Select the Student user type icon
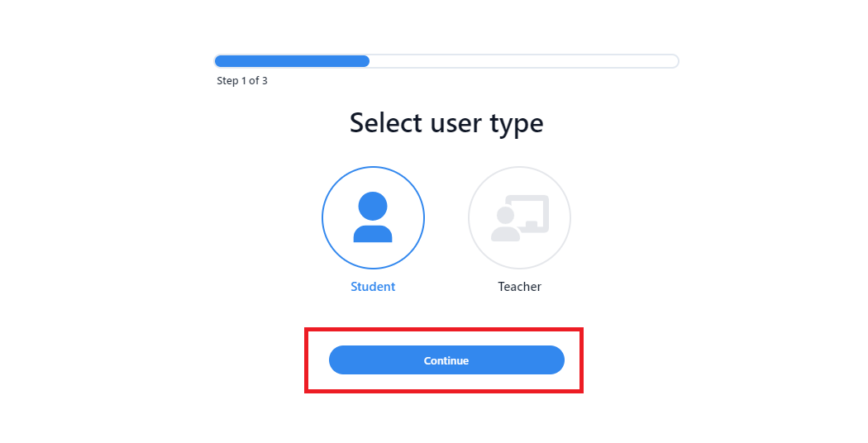The width and height of the screenshot is (868, 443). tap(373, 218)
